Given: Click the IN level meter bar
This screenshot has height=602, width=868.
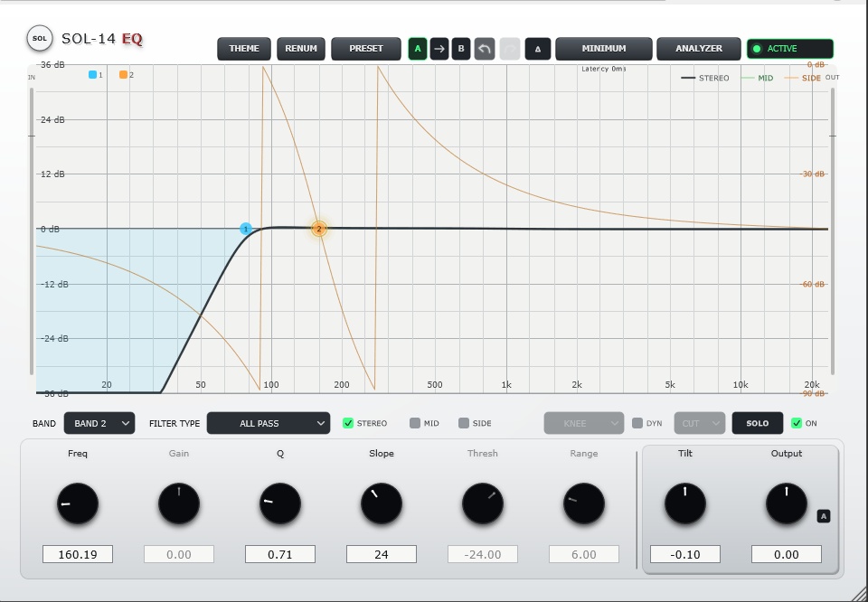Looking at the screenshot, I should tap(32, 231).
